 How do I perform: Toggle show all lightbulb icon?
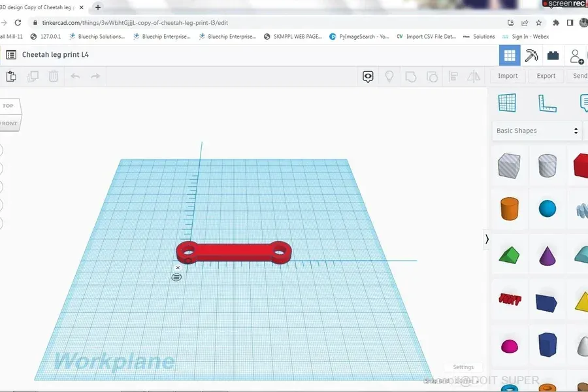(389, 76)
